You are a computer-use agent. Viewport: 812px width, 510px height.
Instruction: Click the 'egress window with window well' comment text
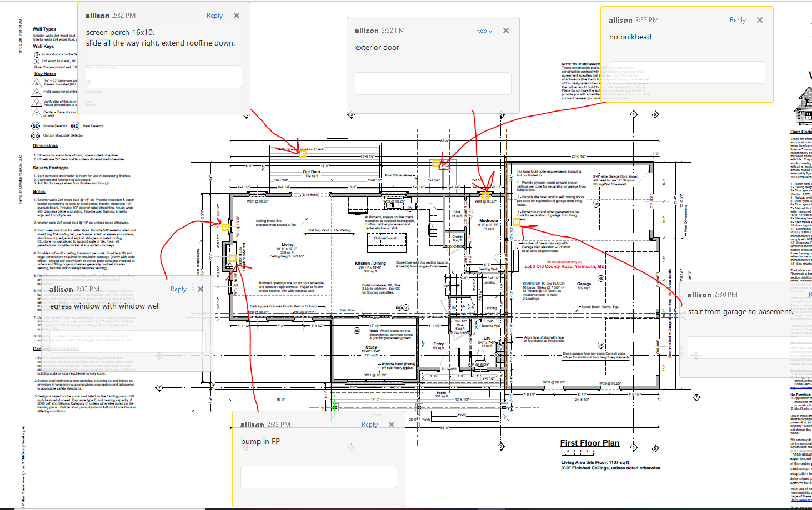[105, 306]
